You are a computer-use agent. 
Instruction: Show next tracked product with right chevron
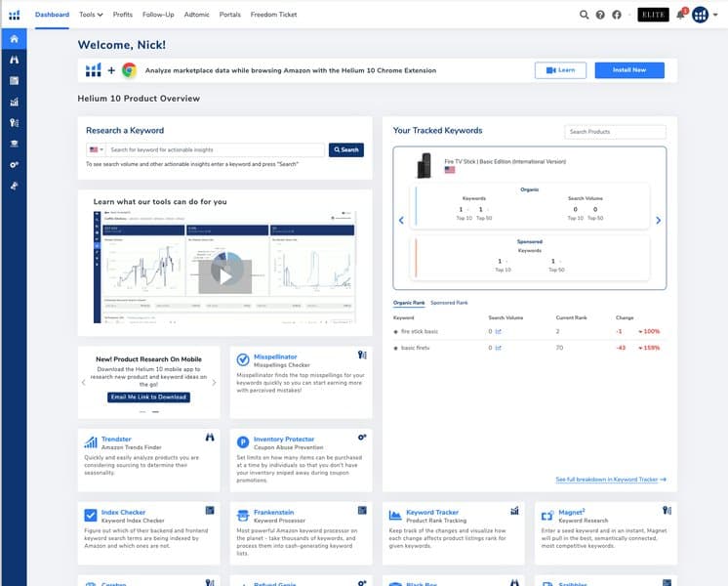658,221
